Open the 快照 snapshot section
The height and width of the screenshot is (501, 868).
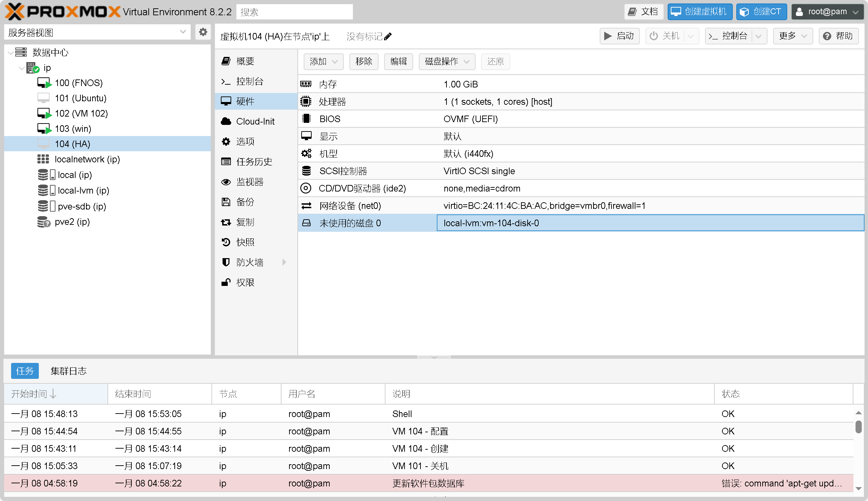[256, 242]
